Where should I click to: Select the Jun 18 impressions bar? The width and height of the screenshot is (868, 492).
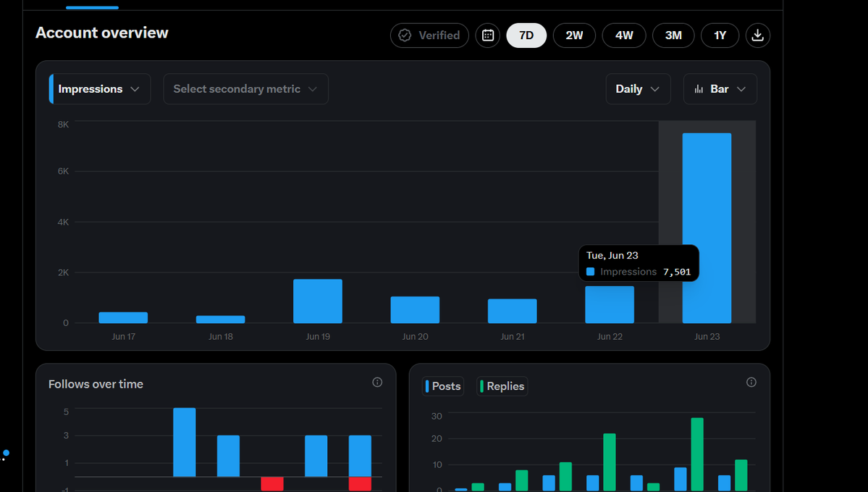click(x=220, y=319)
